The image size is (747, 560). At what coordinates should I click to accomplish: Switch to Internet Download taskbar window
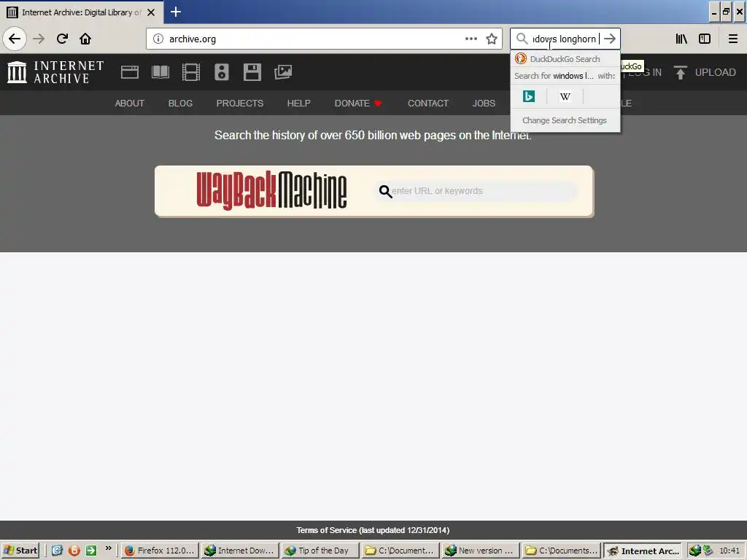[239, 551]
